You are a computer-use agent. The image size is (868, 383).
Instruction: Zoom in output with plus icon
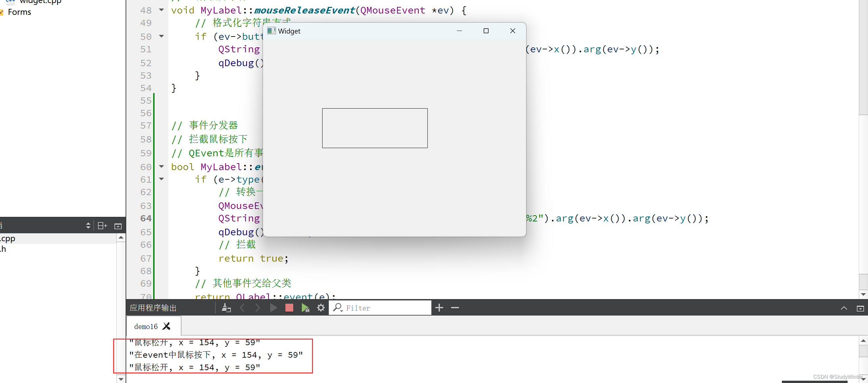(x=439, y=308)
